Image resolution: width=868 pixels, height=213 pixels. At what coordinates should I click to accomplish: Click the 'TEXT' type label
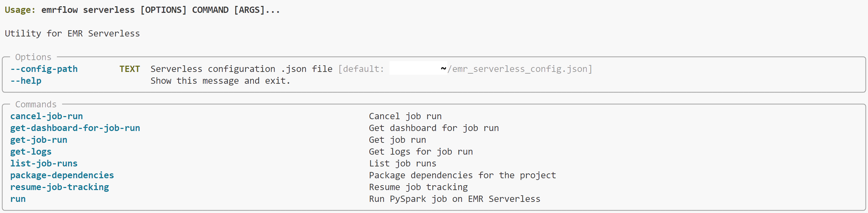130,69
